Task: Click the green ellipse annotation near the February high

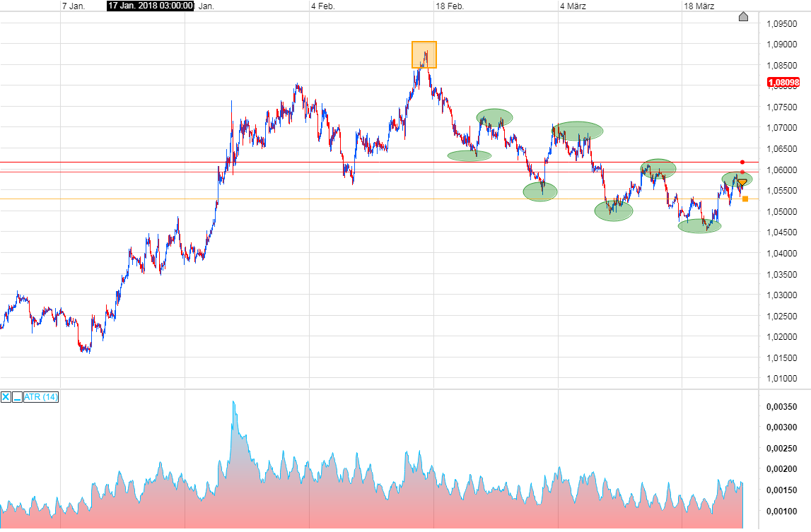Action: pyautogui.click(x=494, y=117)
